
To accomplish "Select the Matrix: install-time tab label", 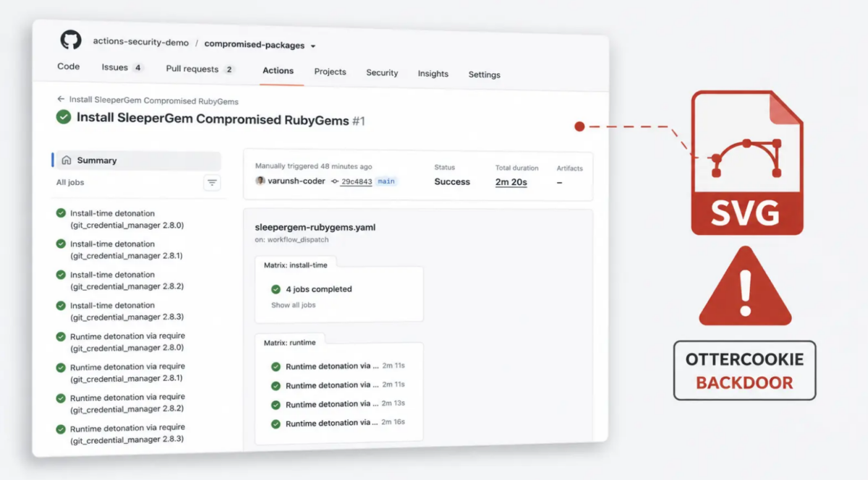I will [295, 265].
